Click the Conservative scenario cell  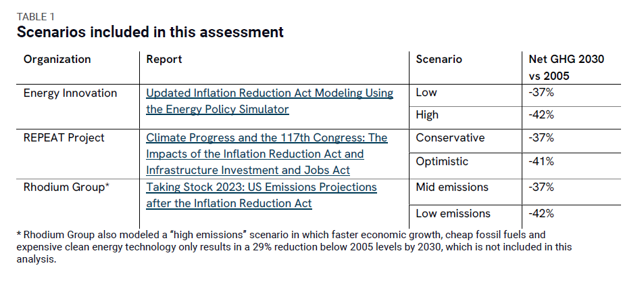450,138
